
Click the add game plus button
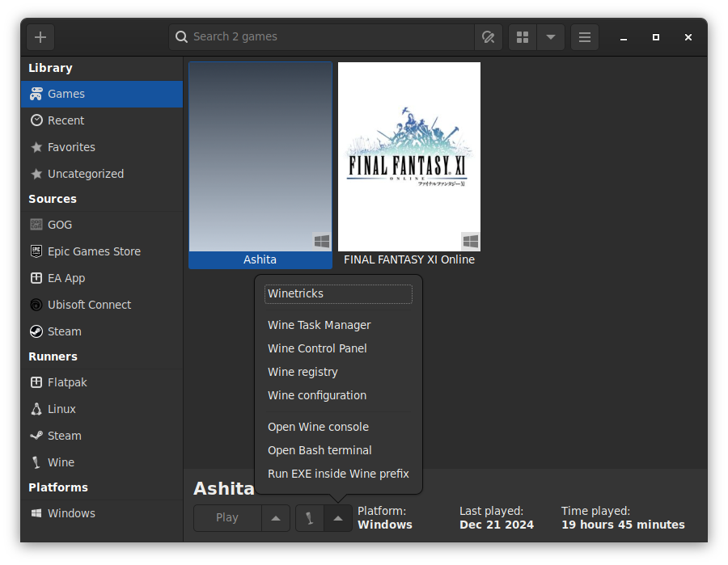click(x=40, y=36)
